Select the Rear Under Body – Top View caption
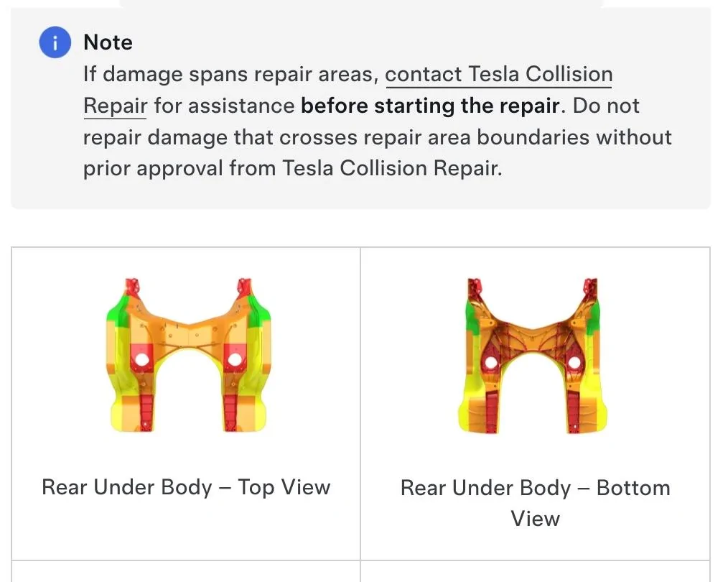This screenshot has height=582, width=728. [186, 487]
